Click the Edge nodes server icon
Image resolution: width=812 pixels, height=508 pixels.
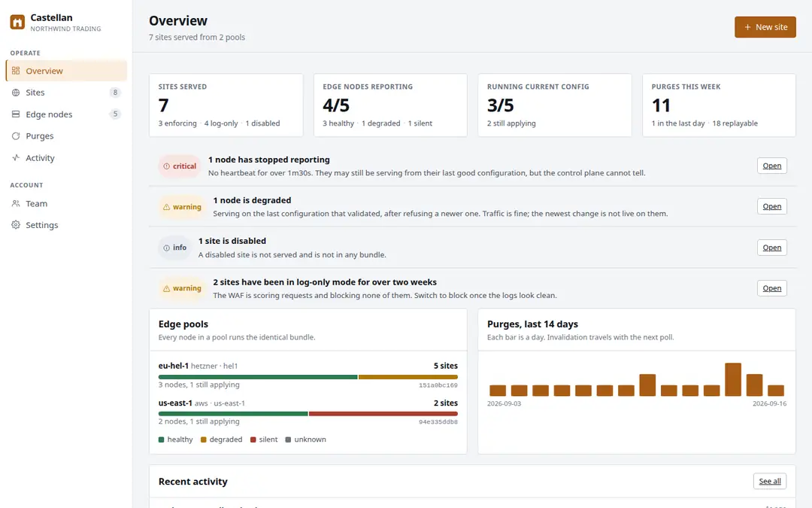(x=16, y=114)
